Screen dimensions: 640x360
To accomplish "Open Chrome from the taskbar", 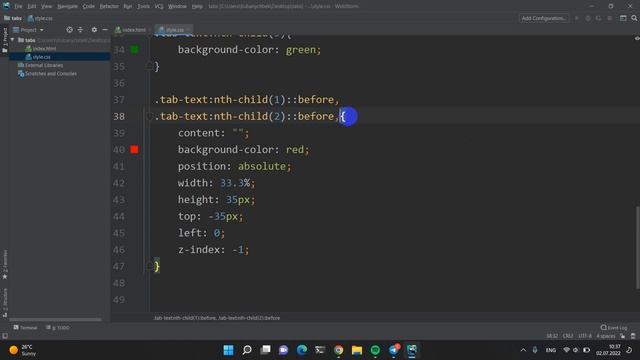I will [x=338, y=350].
